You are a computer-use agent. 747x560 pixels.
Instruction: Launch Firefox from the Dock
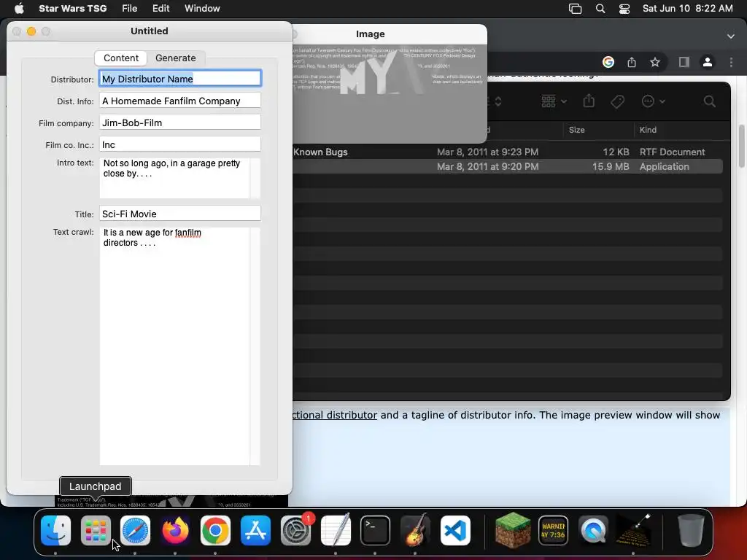(175, 531)
